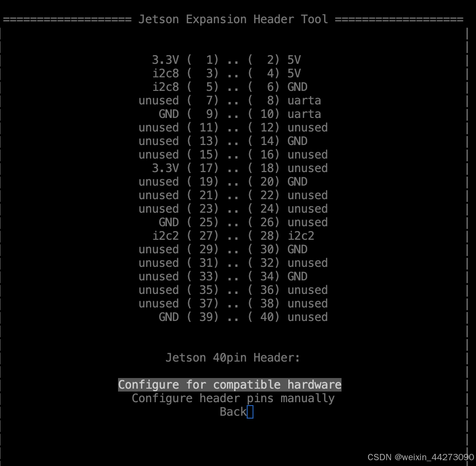Click pin 13 labeled unused
Screen dimensions: 476x466
(178, 141)
